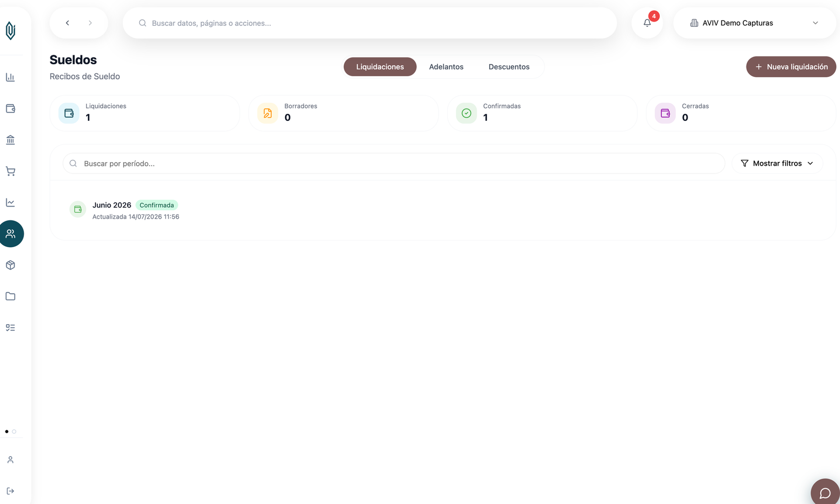Open the line chart reports sidebar icon
840x504 pixels.
10,203
